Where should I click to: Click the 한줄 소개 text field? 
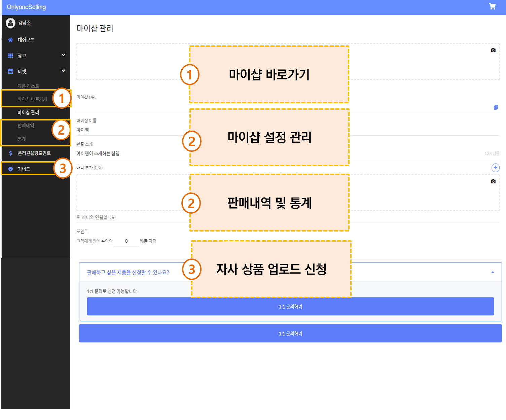(135, 153)
